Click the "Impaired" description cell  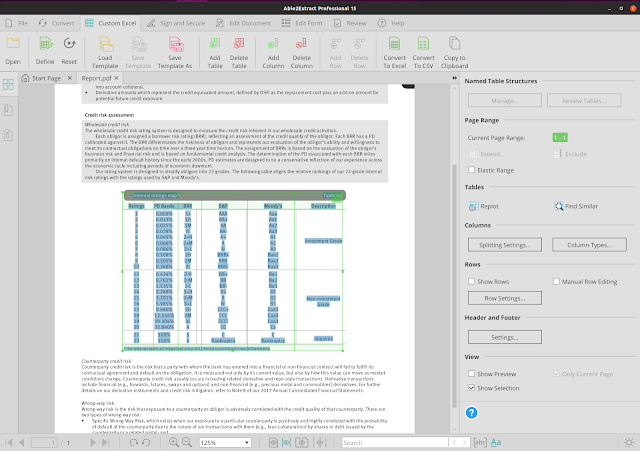point(323,338)
